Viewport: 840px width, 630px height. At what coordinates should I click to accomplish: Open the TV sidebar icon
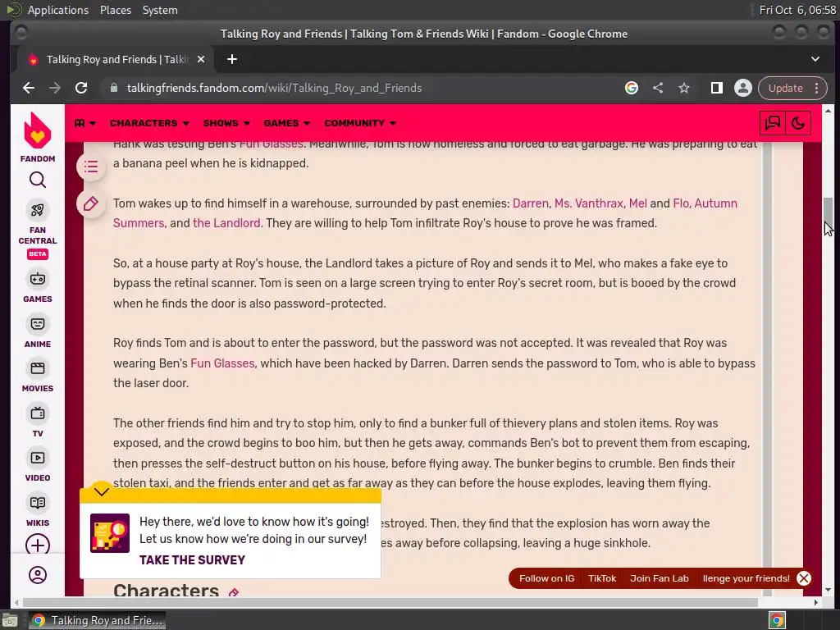pos(38,413)
